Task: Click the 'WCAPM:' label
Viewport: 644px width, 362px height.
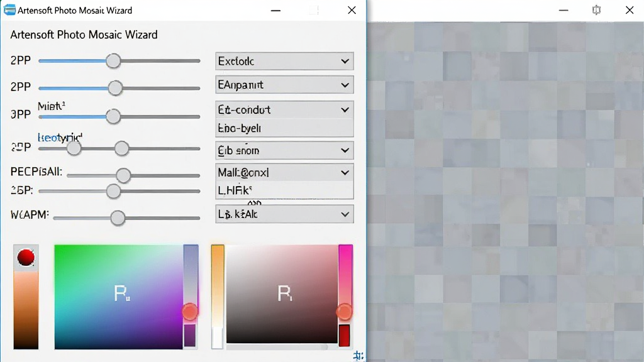Action: tap(30, 215)
